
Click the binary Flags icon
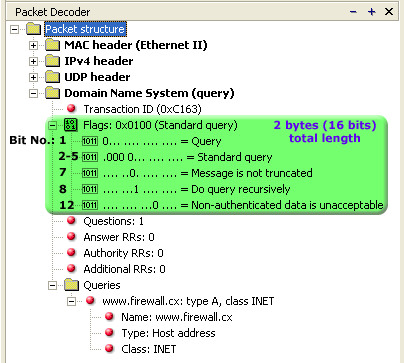71,125
